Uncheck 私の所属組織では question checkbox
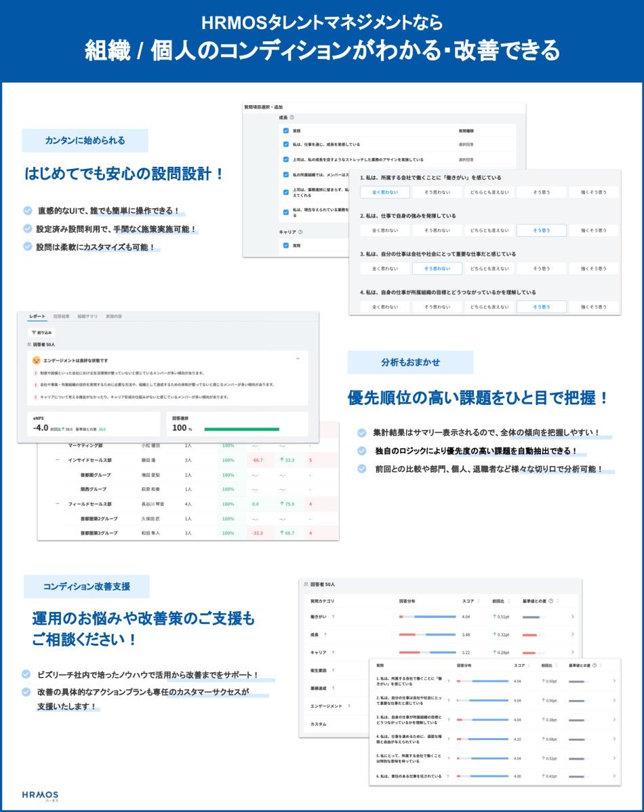 pos(286,174)
